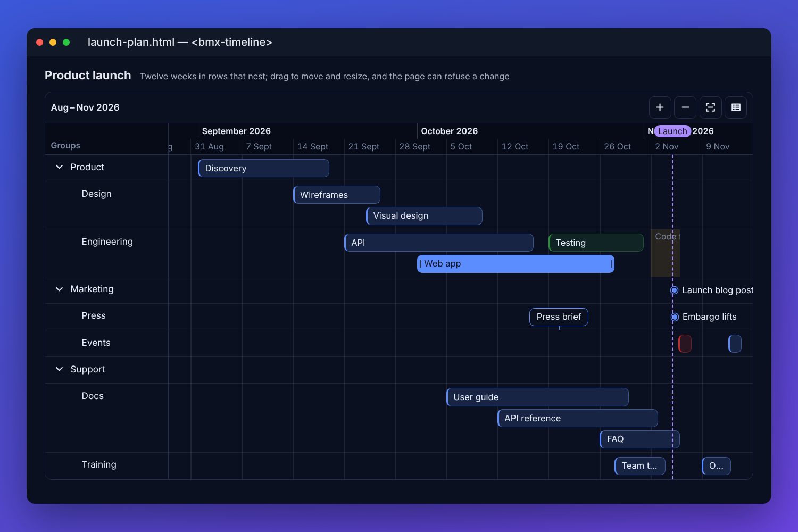The height and width of the screenshot is (532, 798).
Task: Select the highlighted Web app task
Action: [x=516, y=264]
